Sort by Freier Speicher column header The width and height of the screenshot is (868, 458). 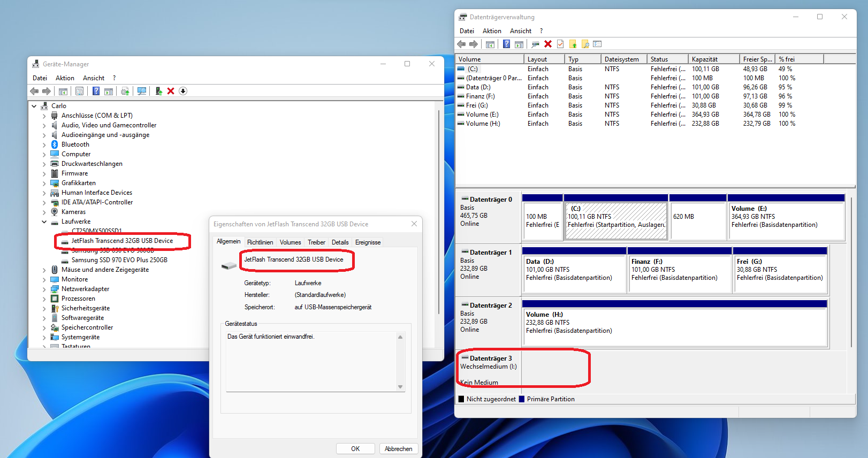point(757,59)
